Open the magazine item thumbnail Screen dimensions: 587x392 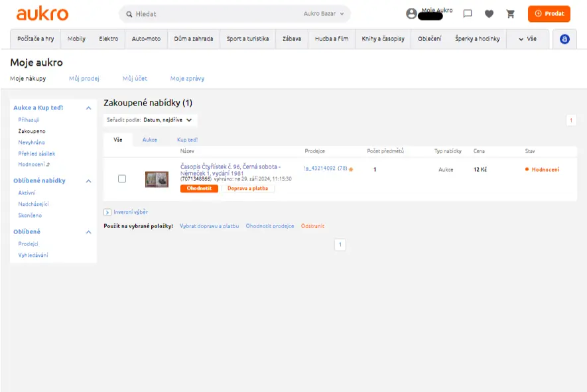(157, 180)
